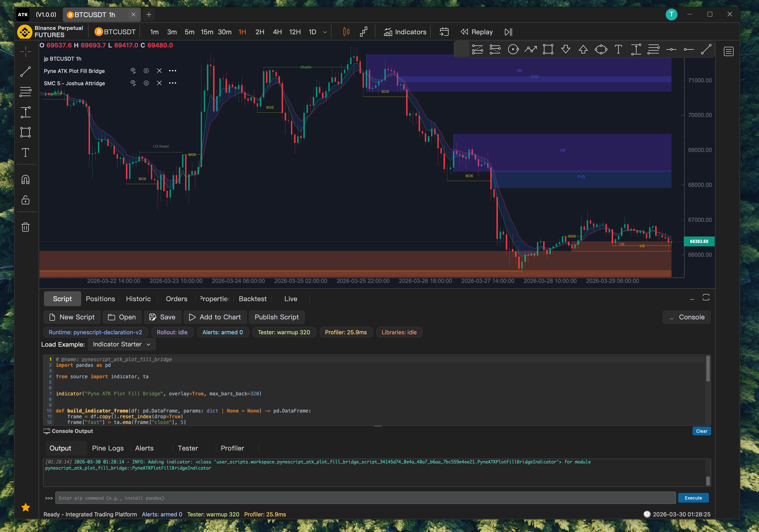The height and width of the screenshot is (532, 759).
Task: Hide the Pyne ATK Plot Fill Bridge indicator
Action: pos(133,71)
